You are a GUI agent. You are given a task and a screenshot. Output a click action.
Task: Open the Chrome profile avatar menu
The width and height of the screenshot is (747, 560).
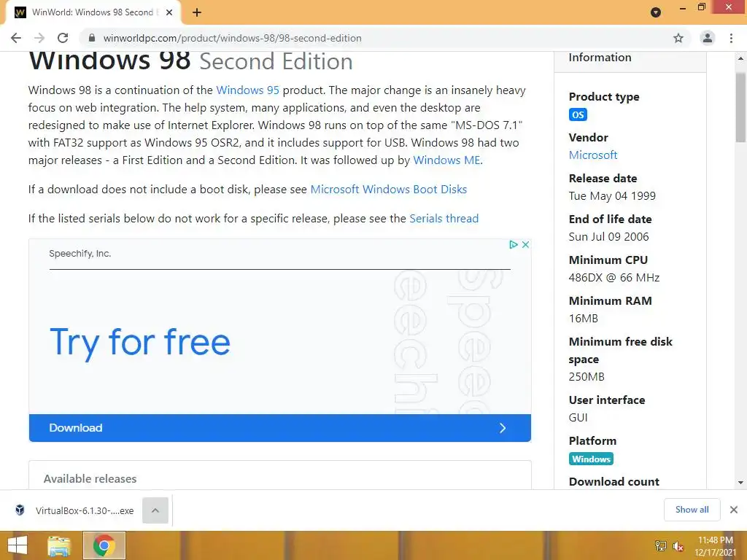(x=708, y=38)
